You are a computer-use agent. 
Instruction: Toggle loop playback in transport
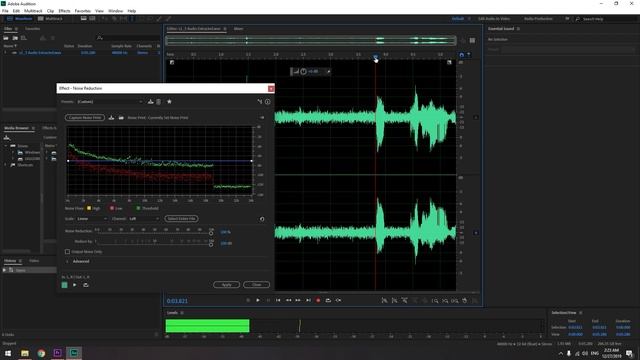pyautogui.click(x=328, y=300)
